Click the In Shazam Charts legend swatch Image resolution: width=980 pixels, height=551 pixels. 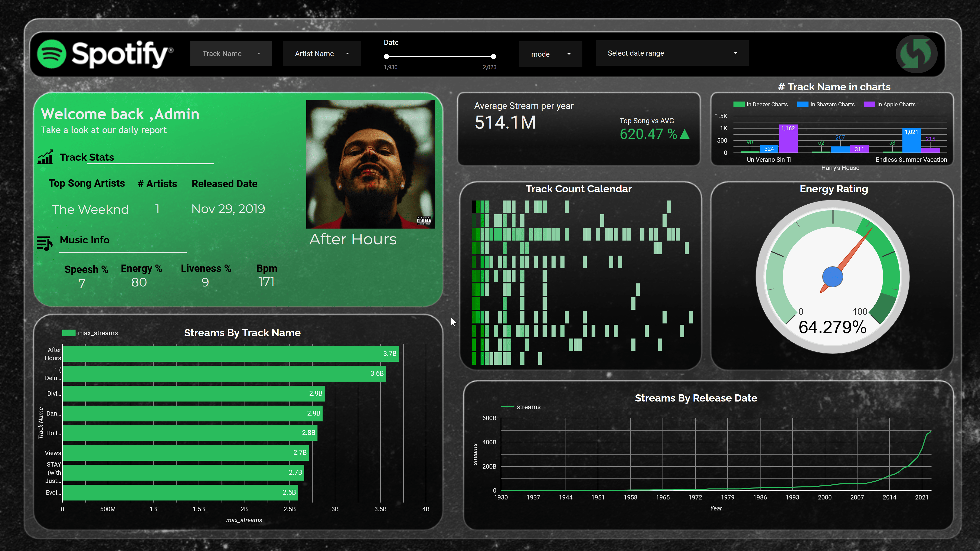[x=802, y=105]
